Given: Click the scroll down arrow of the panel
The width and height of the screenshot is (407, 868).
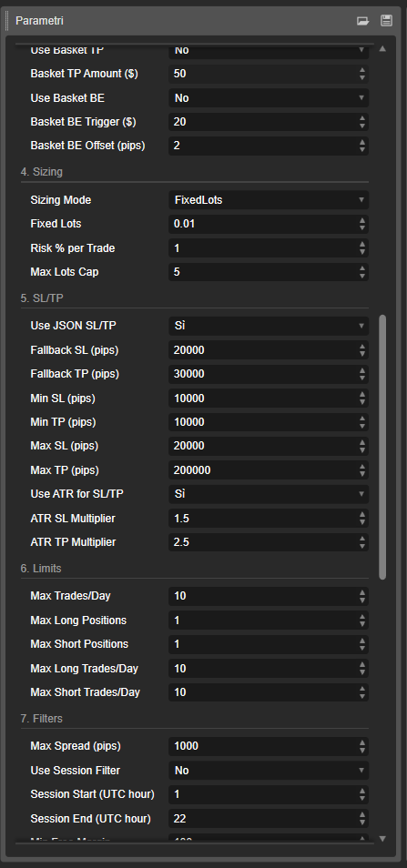Looking at the screenshot, I should (382, 839).
